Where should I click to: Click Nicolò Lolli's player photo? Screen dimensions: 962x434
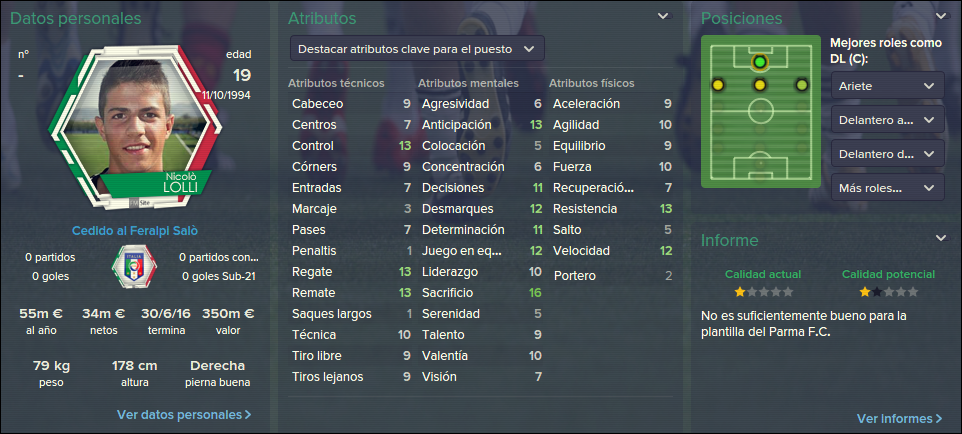[x=134, y=125]
